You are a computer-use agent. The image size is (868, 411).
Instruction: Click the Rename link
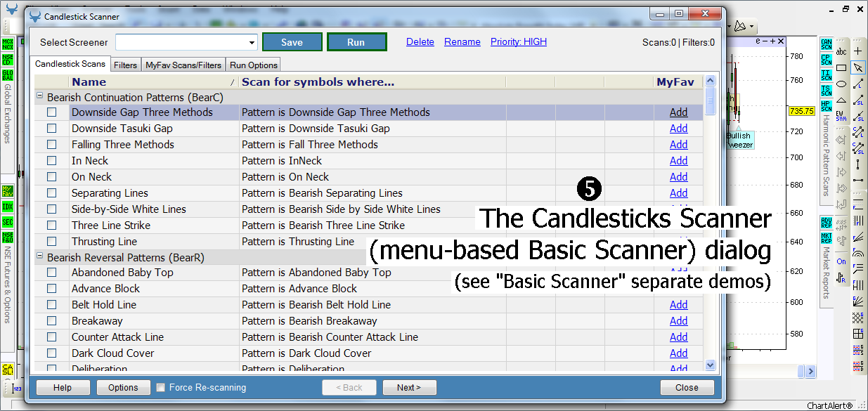pos(462,42)
